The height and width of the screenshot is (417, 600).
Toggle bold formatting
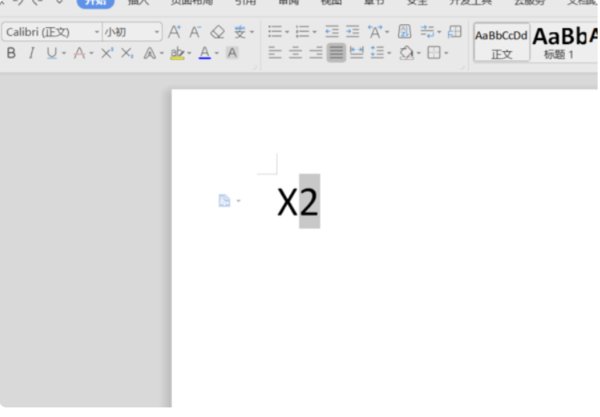(x=11, y=53)
